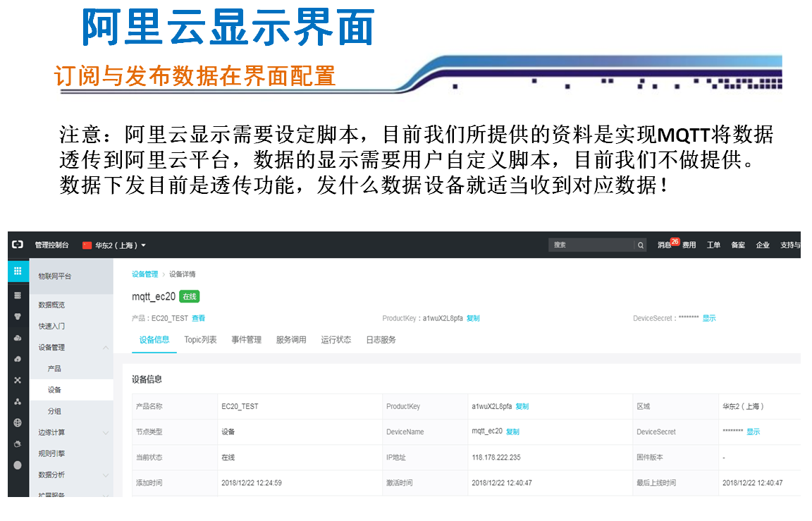Select 物联网平台 in the sidebar header
This screenshot has width=812, height=521.
pyautogui.click(x=55, y=276)
